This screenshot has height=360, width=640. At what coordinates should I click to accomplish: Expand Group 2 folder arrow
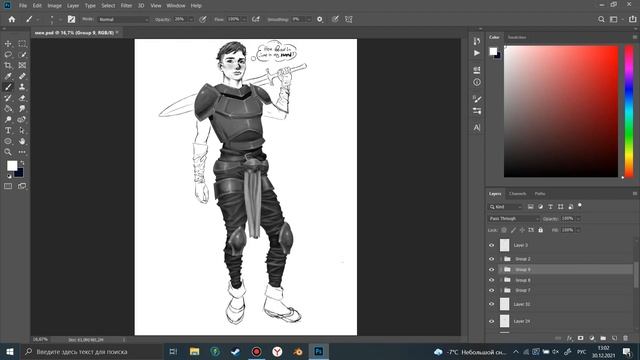click(x=501, y=259)
